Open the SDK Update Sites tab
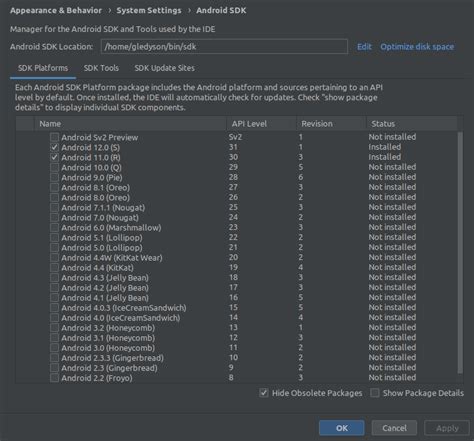474x441 pixels. tap(164, 68)
